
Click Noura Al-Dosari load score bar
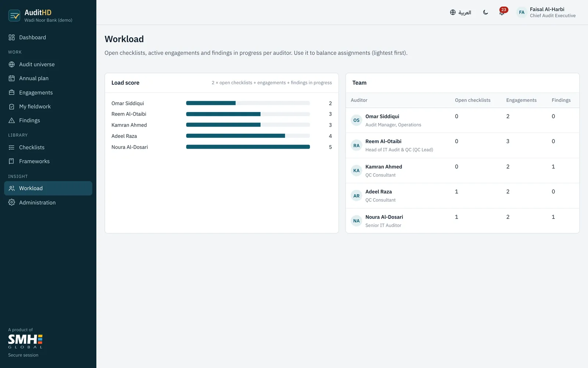pyautogui.click(x=248, y=147)
